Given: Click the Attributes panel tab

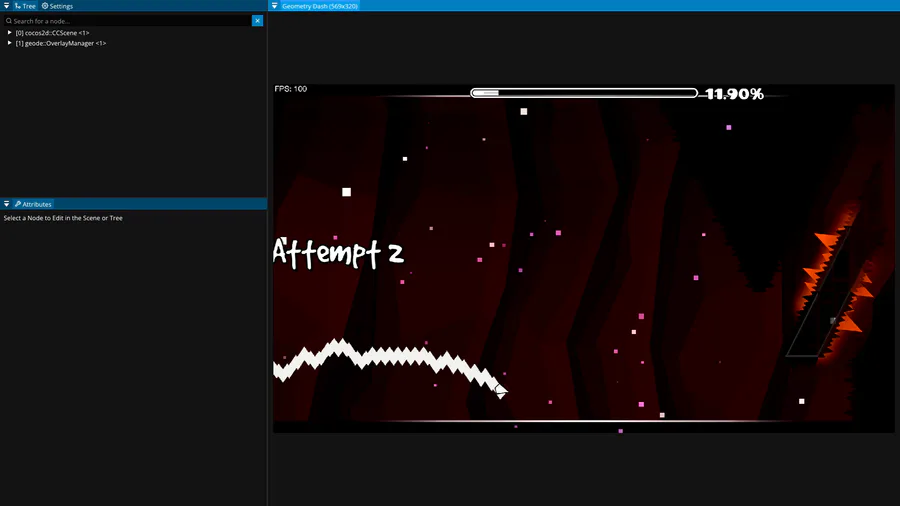Looking at the screenshot, I should click(x=33, y=204).
